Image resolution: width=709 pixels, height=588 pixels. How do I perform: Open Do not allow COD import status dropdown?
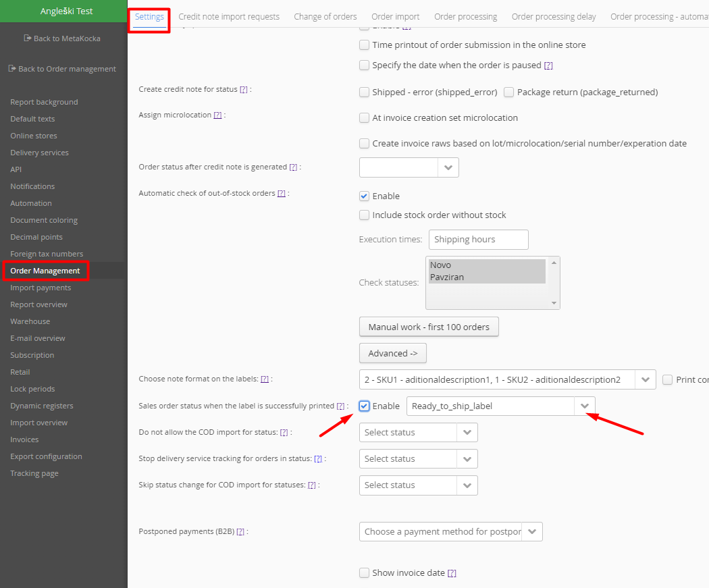(x=467, y=433)
